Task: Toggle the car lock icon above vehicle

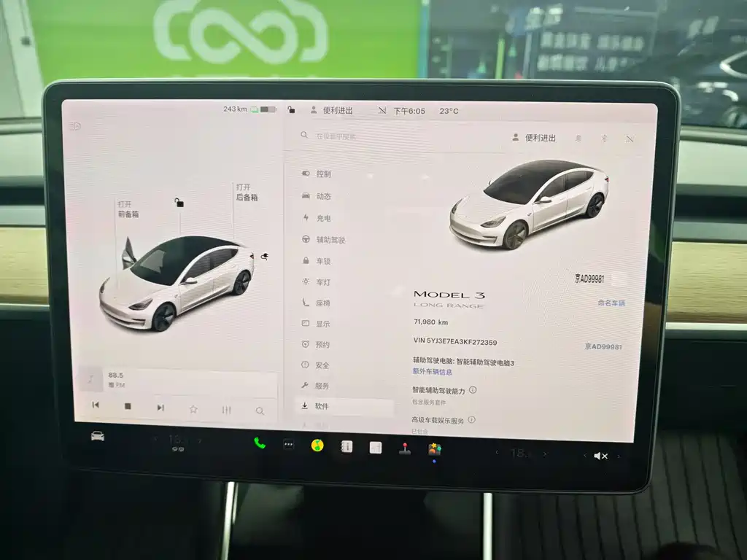Action: (179, 203)
